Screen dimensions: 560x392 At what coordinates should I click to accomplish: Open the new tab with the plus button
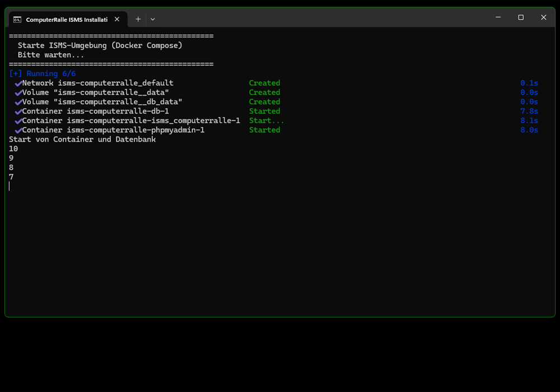pos(138,18)
